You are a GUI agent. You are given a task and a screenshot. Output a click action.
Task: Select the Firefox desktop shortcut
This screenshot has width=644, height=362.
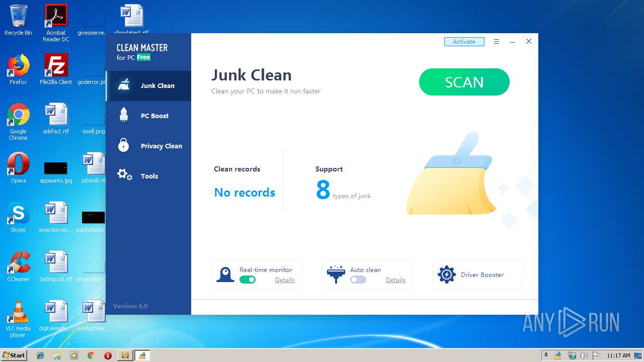pyautogui.click(x=18, y=69)
